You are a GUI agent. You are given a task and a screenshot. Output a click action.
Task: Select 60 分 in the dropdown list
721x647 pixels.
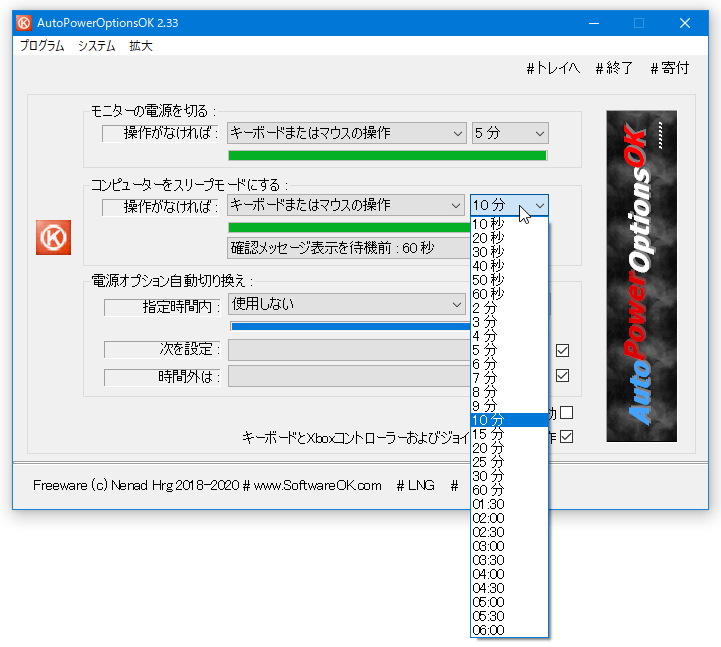click(509, 490)
